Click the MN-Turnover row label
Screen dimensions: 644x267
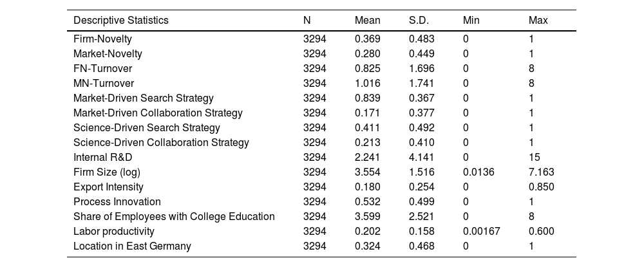coord(104,84)
